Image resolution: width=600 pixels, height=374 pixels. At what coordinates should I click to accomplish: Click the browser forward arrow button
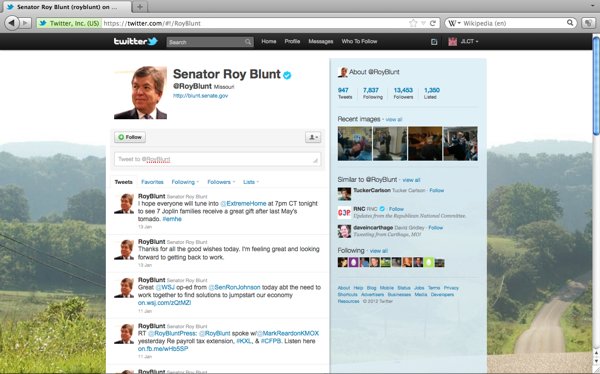point(26,23)
